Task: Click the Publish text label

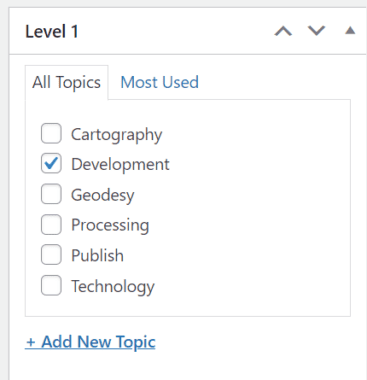Action: [97, 256]
